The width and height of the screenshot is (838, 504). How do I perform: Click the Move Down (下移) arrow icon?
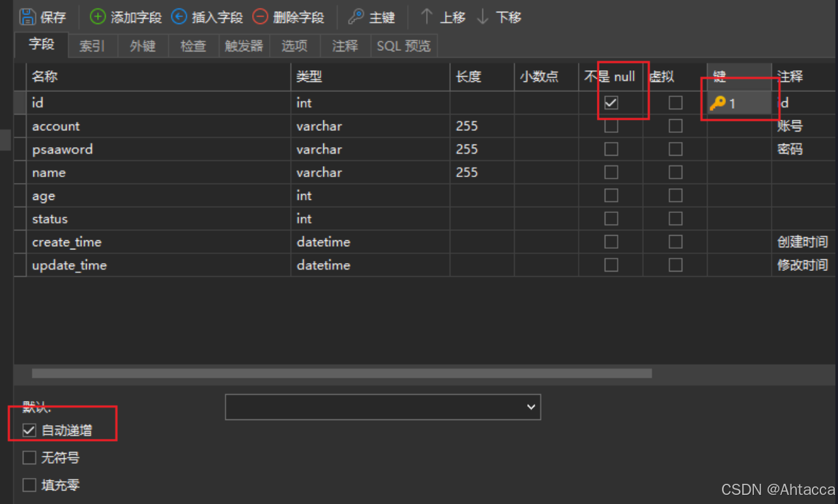(483, 16)
